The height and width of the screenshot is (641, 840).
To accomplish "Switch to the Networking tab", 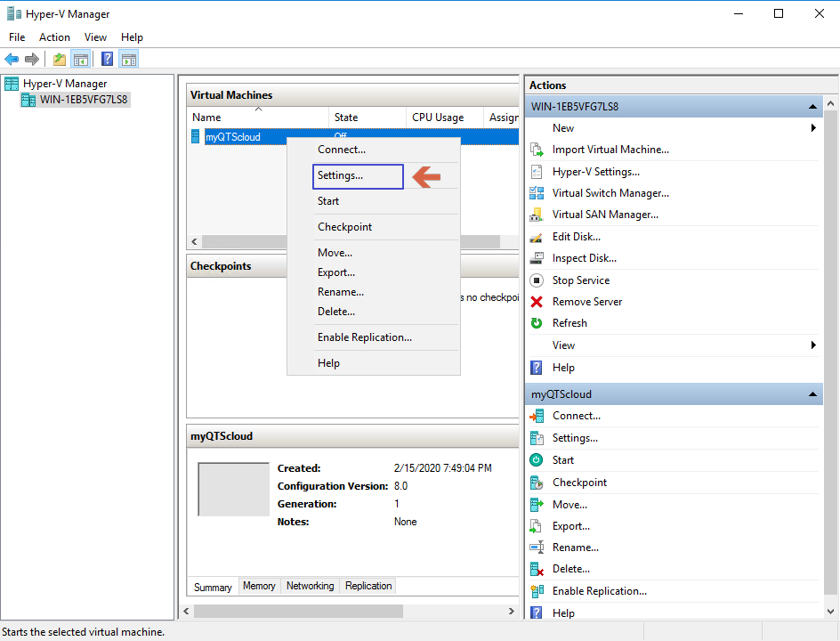I will [311, 586].
